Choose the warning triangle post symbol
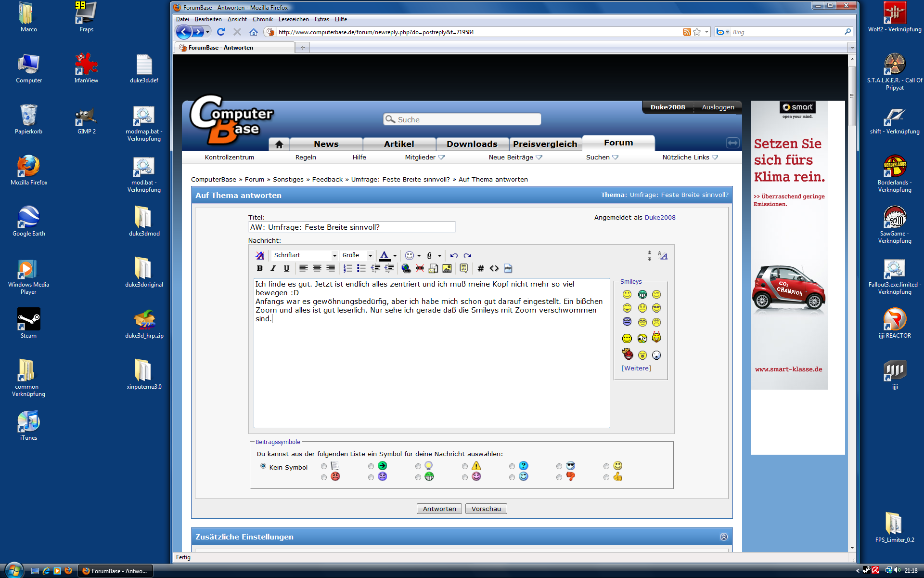The width and height of the screenshot is (924, 578). [x=465, y=466]
